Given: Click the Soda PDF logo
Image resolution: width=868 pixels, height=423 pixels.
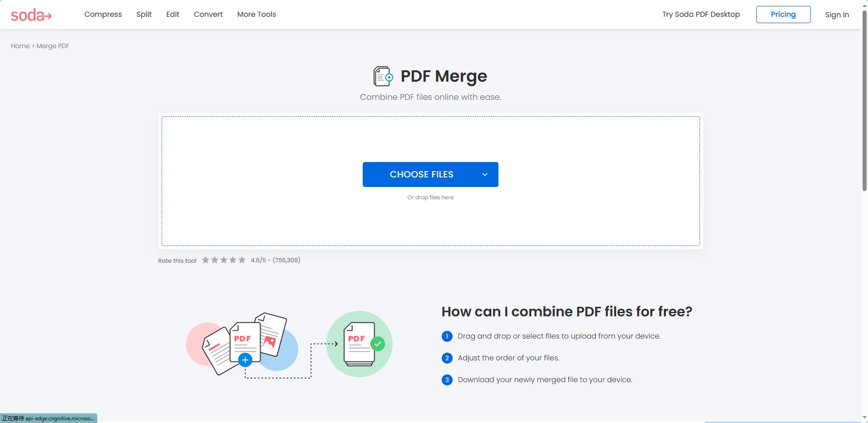Looking at the screenshot, I should click(32, 15).
